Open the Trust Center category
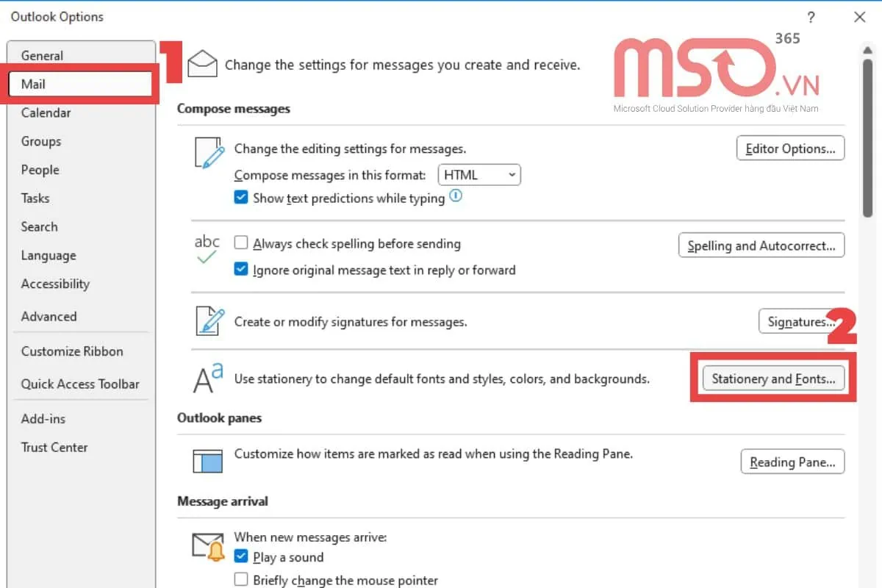Screen dimensions: 882x588 coord(54,447)
